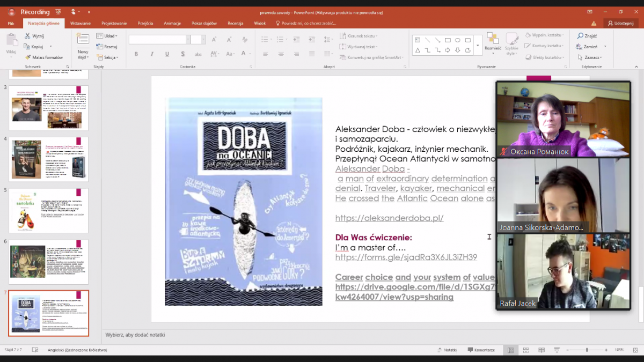The height and width of the screenshot is (362, 644).
Task: Open the aleksanderdoba.pl hyperlink
Action: [x=389, y=218]
